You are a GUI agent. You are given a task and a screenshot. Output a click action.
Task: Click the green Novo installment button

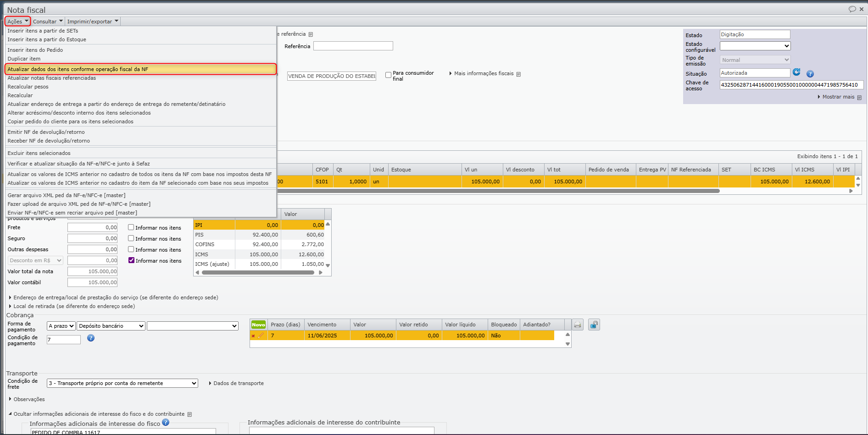[x=258, y=325]
